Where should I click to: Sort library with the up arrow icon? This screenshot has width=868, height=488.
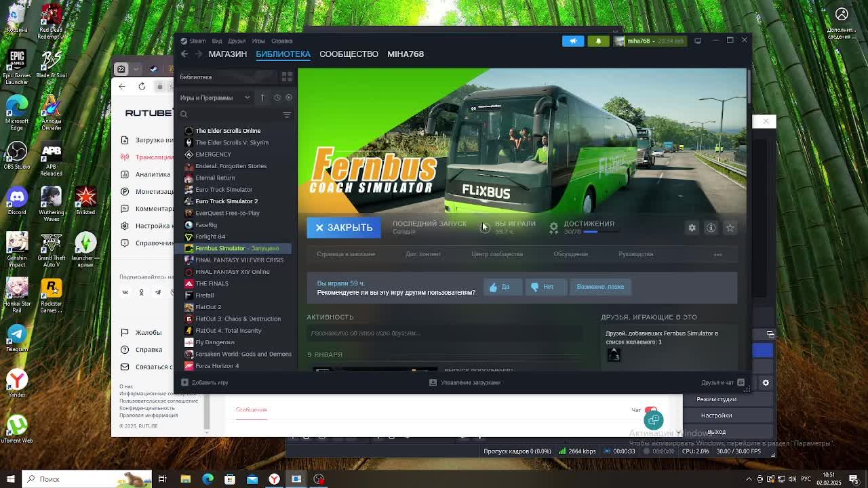point(262,98)
